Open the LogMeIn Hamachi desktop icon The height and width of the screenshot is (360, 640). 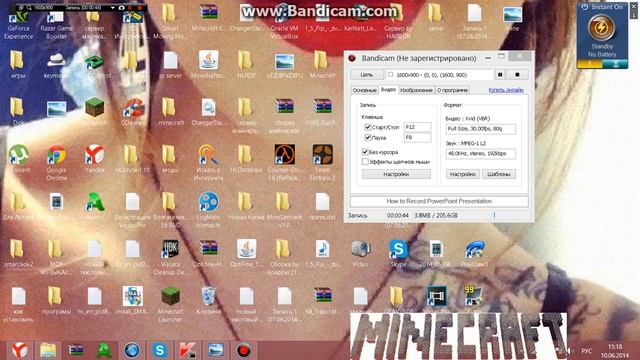[208, 210]
